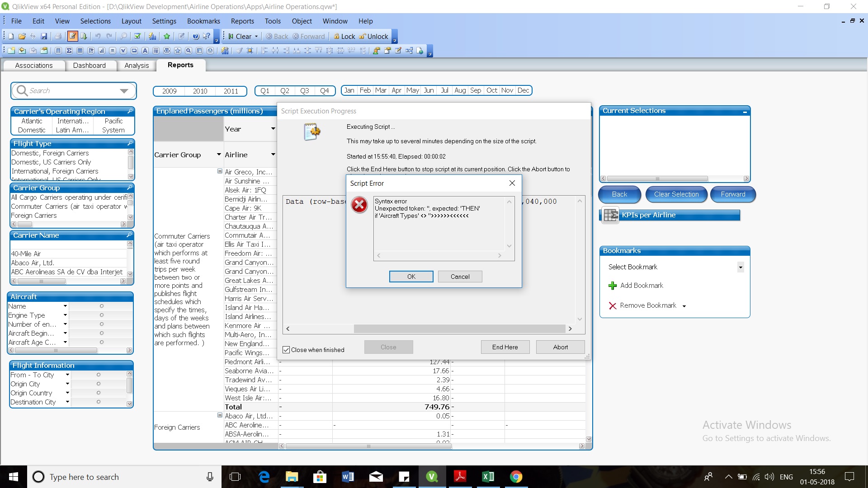Click the script progress horizontal scrollbar thumb
Screen dimensions: 868x488
click(459, 328)
